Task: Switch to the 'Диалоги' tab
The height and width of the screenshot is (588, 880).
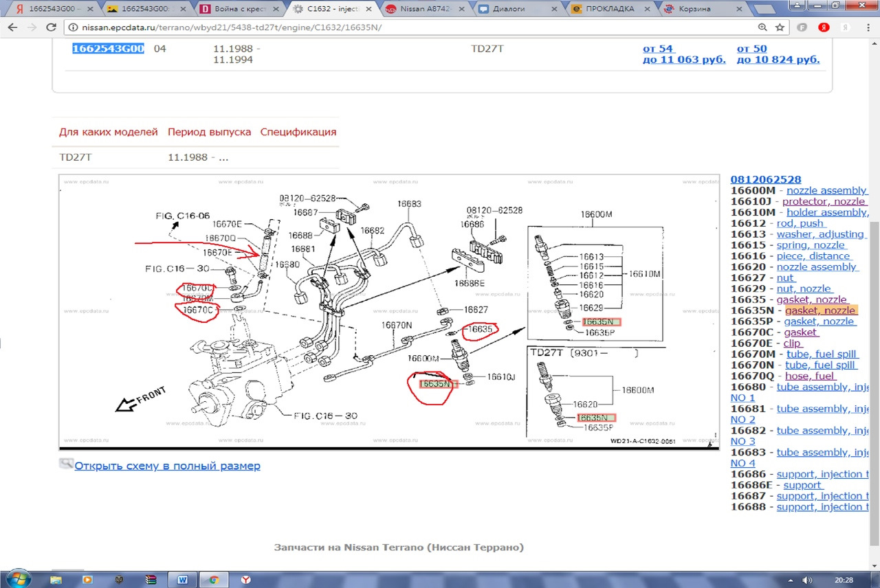Action: (x=516, y=9)
